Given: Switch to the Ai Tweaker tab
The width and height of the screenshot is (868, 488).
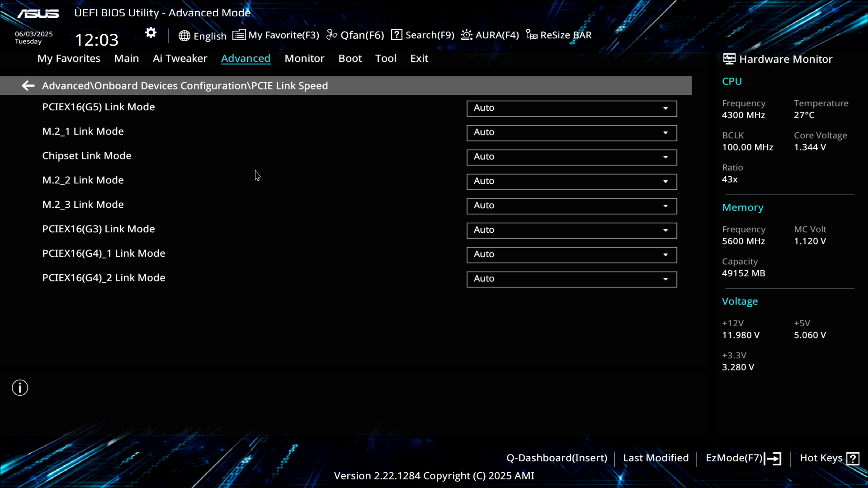Looking at the screenshot, I should 180,58.
